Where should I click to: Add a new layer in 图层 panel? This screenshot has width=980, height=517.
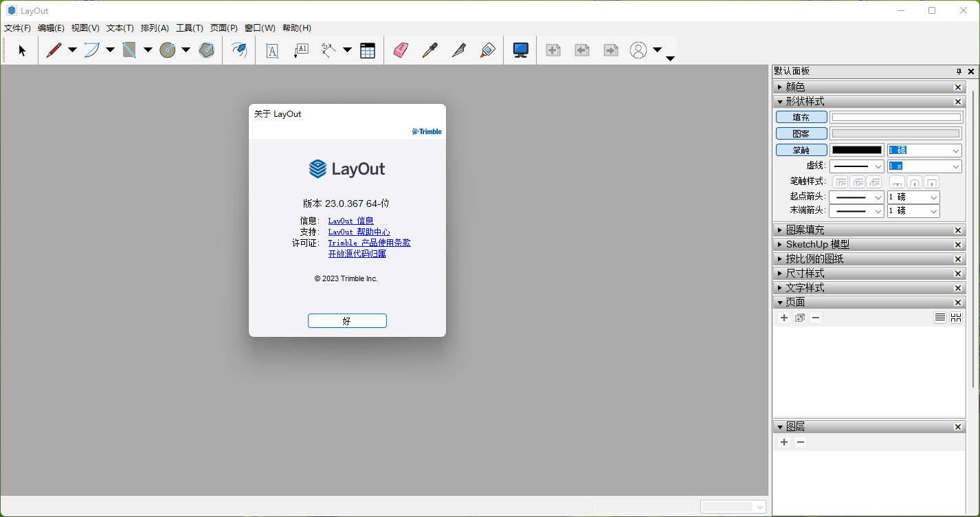point(783,442)
